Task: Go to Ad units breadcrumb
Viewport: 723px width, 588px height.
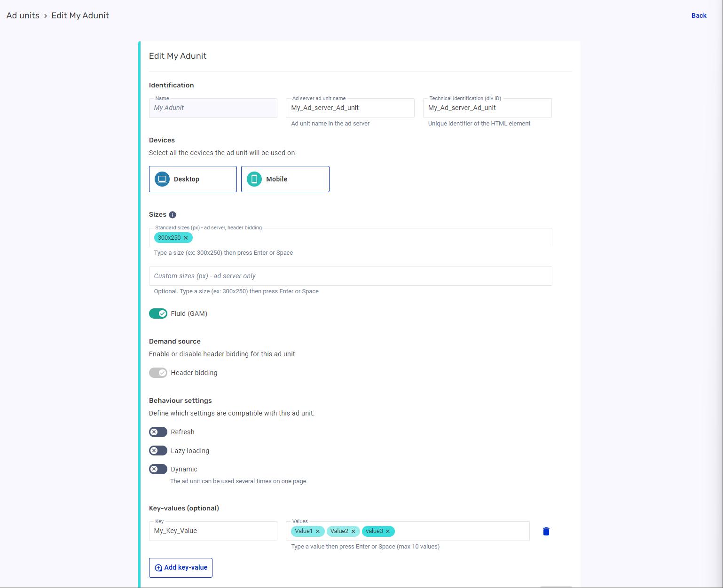Action: 23,16
